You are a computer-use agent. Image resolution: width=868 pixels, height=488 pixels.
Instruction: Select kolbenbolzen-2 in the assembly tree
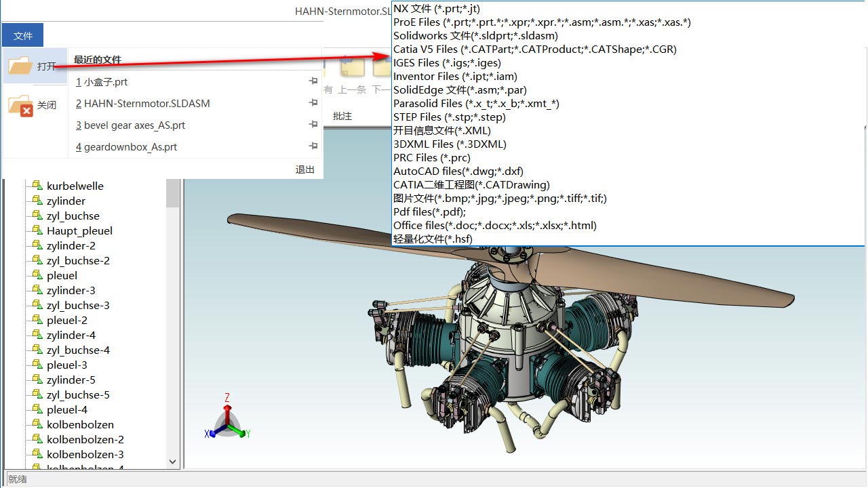pyautogui.click(x=85, y=439)
